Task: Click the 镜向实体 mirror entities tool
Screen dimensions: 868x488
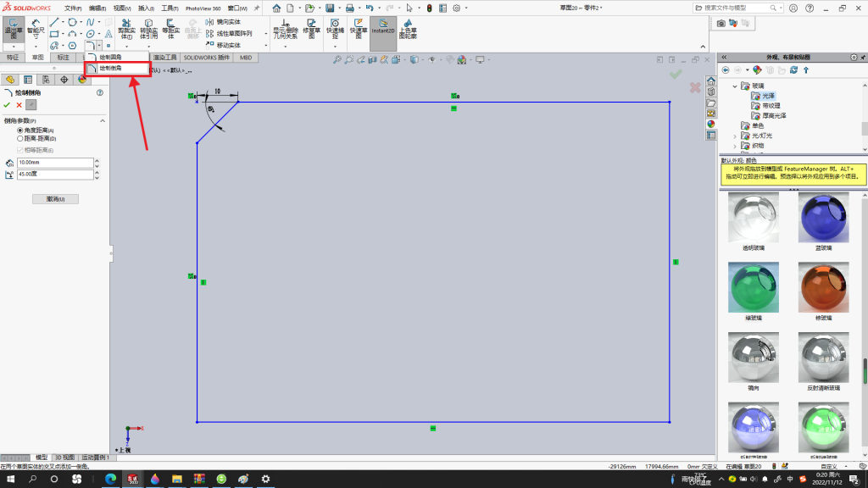Action: pos(223,22)
